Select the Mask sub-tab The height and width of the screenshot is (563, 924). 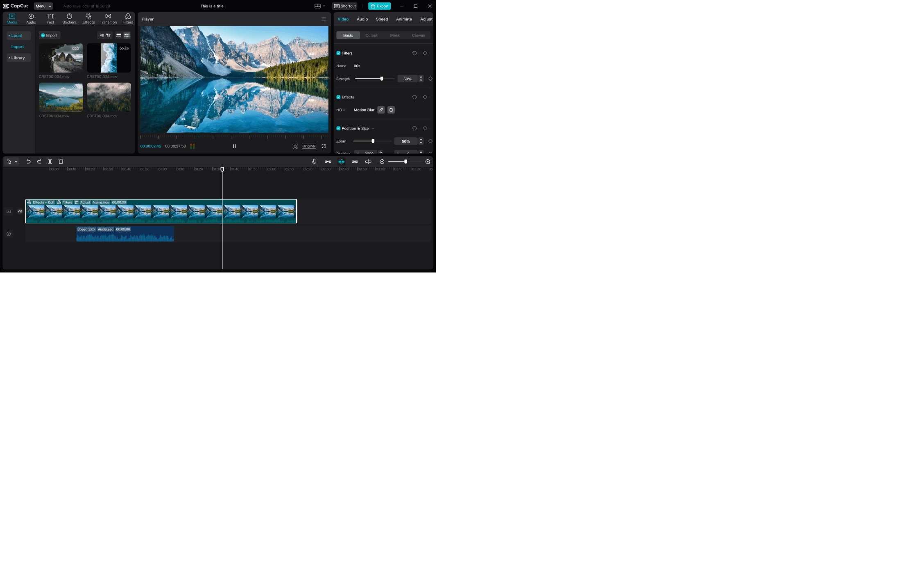[395, 35]
